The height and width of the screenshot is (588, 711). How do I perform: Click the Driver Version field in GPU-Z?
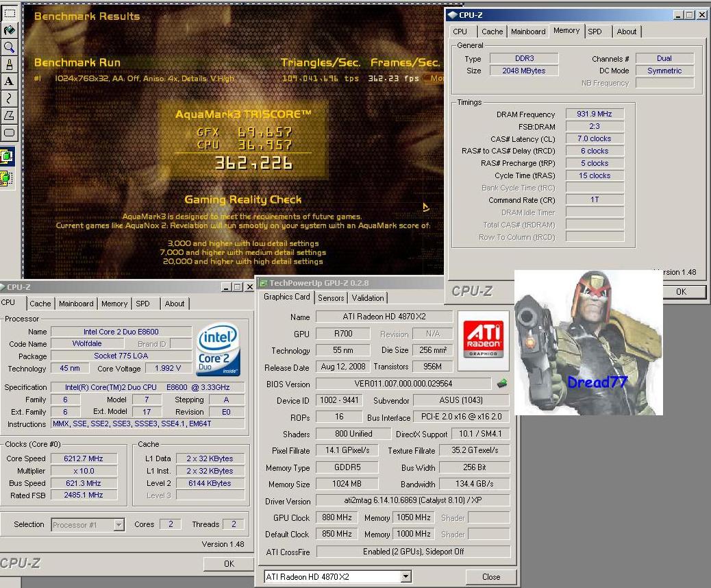[413, 500]
